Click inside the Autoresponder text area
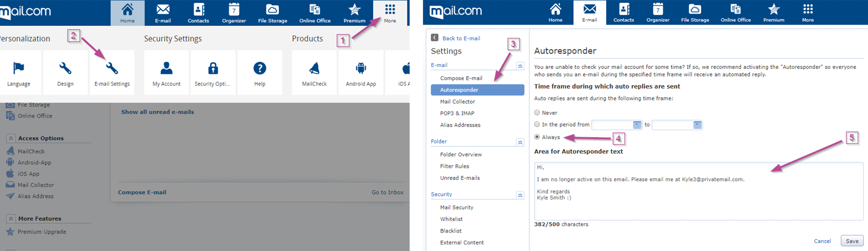 click(x=698, y=204)
